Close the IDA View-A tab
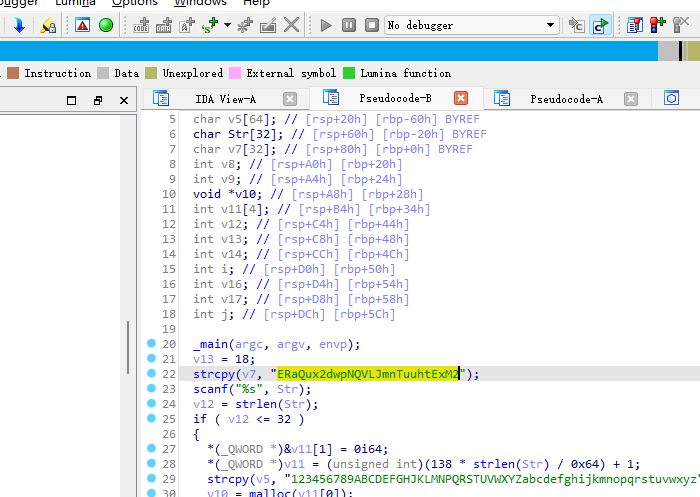Image resolution: width=700 pixels, height=497 pixels. click(x=290, y=99)
